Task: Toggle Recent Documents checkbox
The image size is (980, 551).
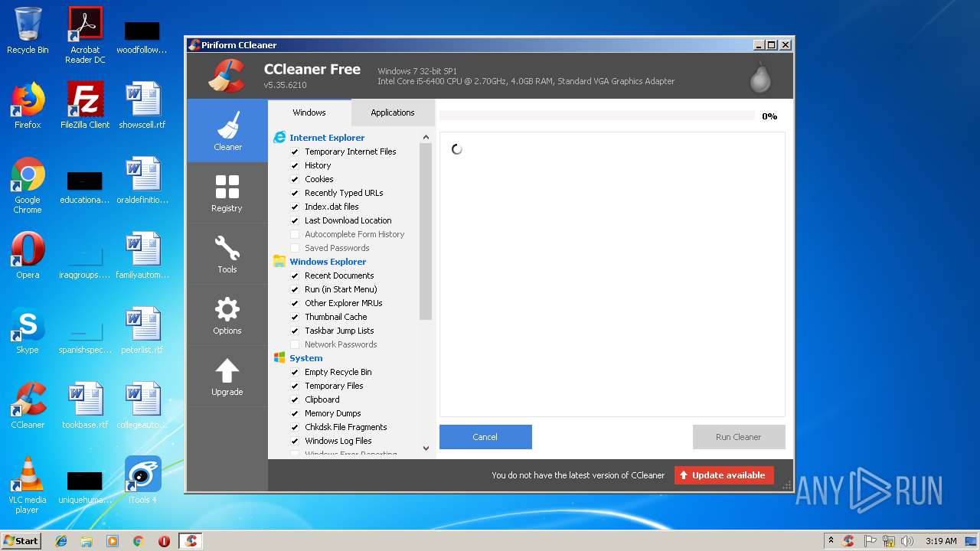Action: [295, 275]
